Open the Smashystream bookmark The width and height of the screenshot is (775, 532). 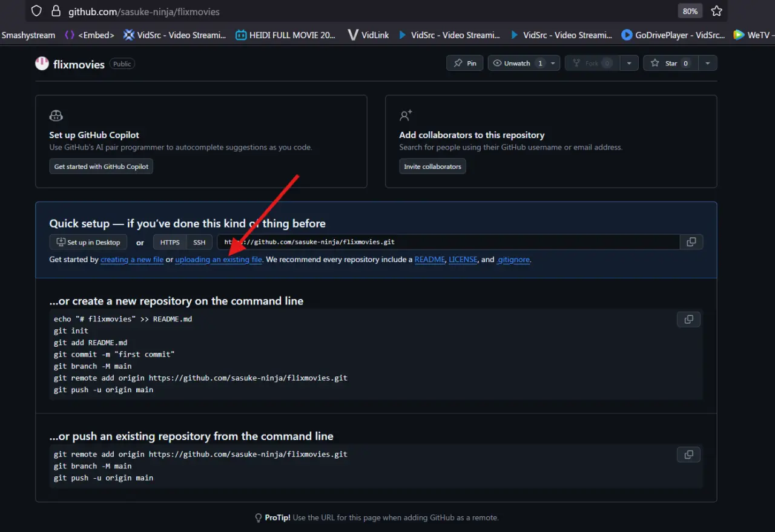(x=28, y=35)
